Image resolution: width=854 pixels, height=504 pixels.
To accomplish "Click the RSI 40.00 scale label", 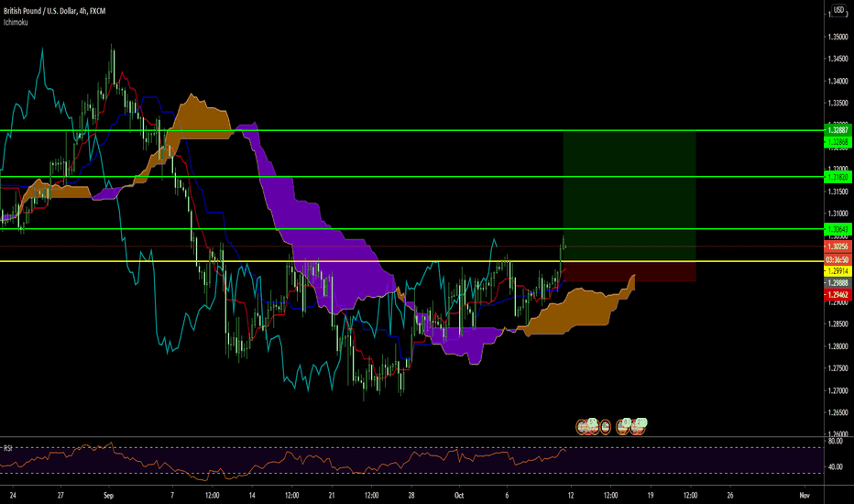I will (x=836, y=466).
